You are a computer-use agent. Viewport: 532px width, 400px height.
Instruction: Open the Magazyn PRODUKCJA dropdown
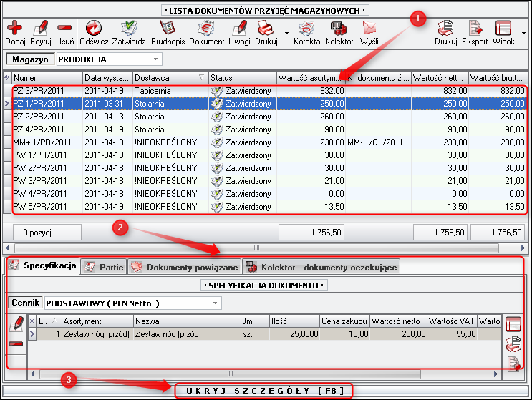[156, 59]
